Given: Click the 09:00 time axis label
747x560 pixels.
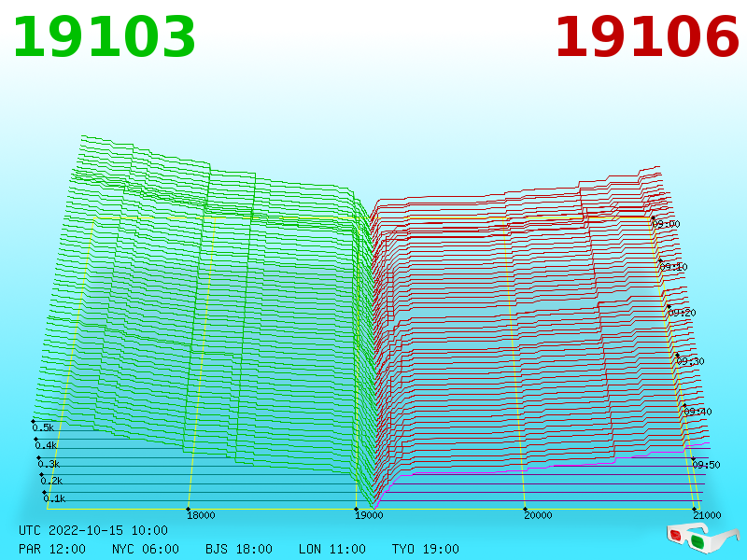Looking at the screenshot, I should (x=667, y=224).
